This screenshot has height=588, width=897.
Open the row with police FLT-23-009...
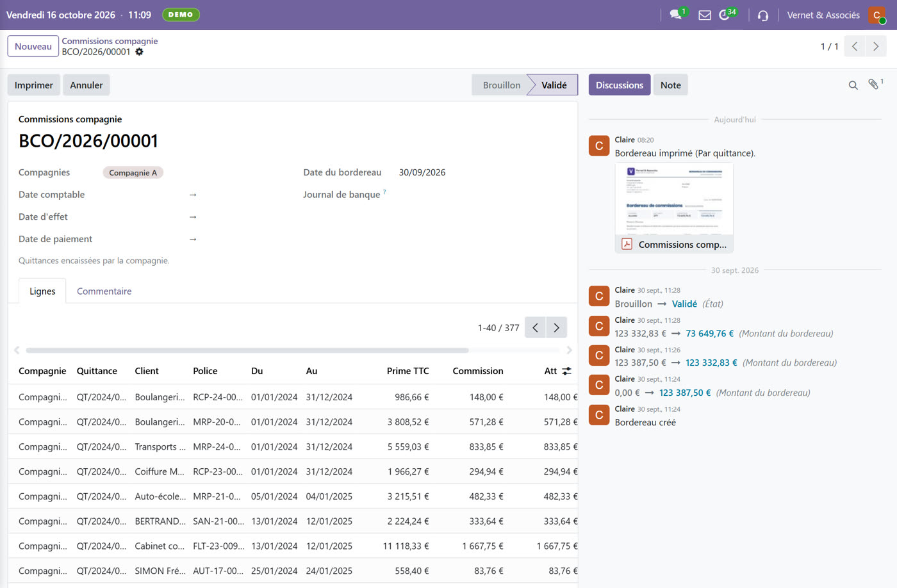(293, 546)
